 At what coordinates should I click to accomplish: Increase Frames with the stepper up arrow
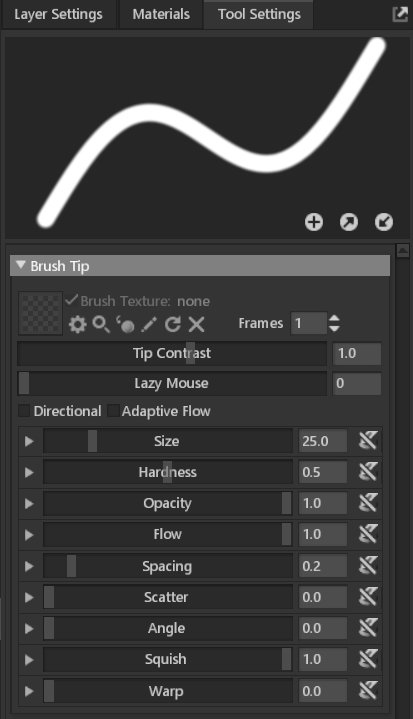pyautogui.click(x=335, y=318)
